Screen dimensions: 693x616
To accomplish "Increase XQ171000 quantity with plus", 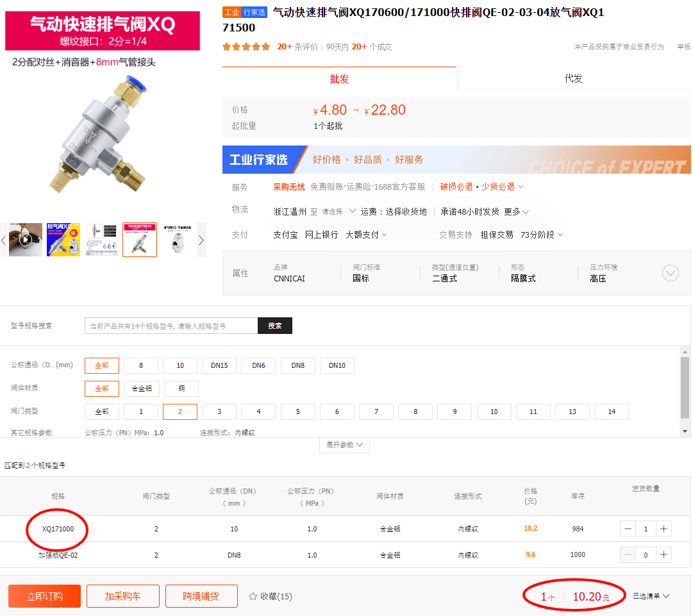I will click(664, 529).
